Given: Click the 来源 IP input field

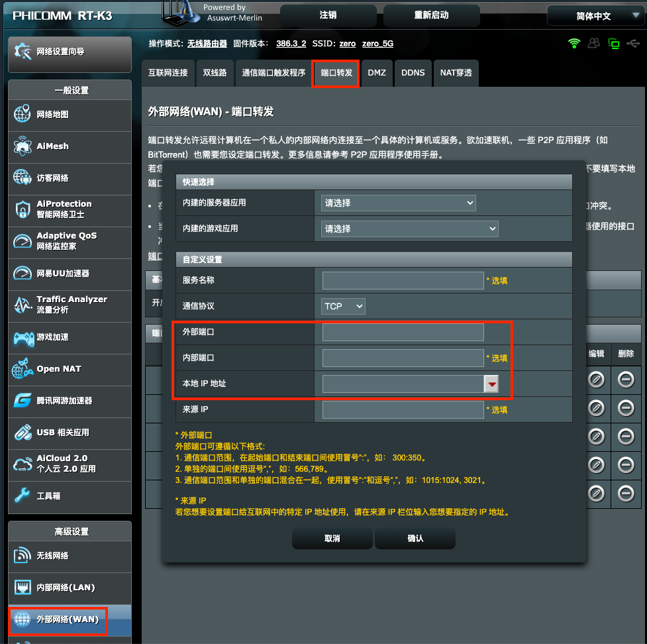Looking at the screenshot, I should (x=403, y=410).
